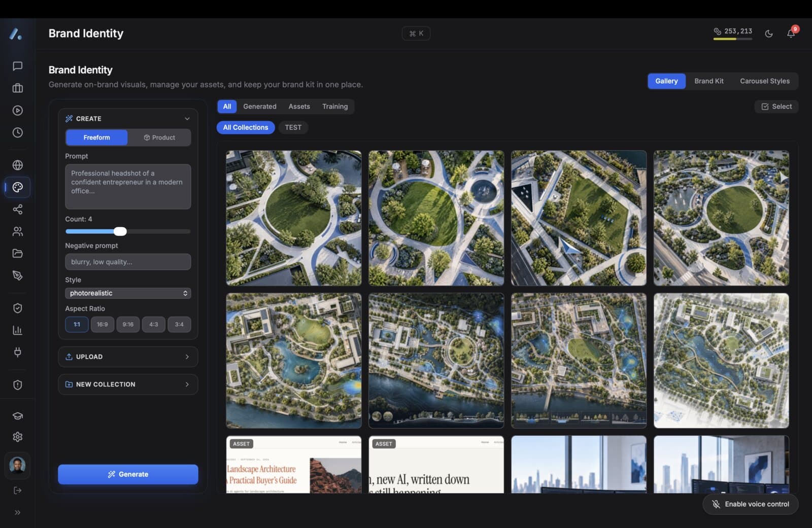The image size is (812, 528).
Task: Expand the sidebar with double chevron
Action: (x=17, y=512)
